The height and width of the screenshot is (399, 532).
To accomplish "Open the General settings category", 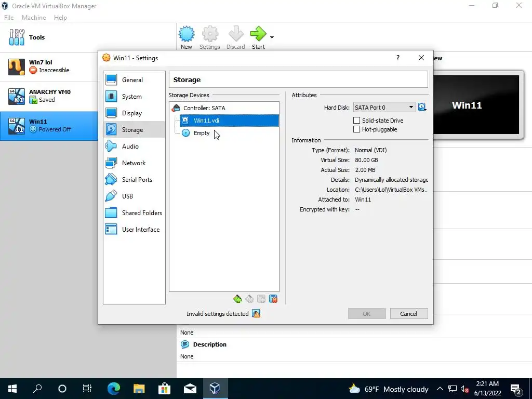I will pos(134,79).
